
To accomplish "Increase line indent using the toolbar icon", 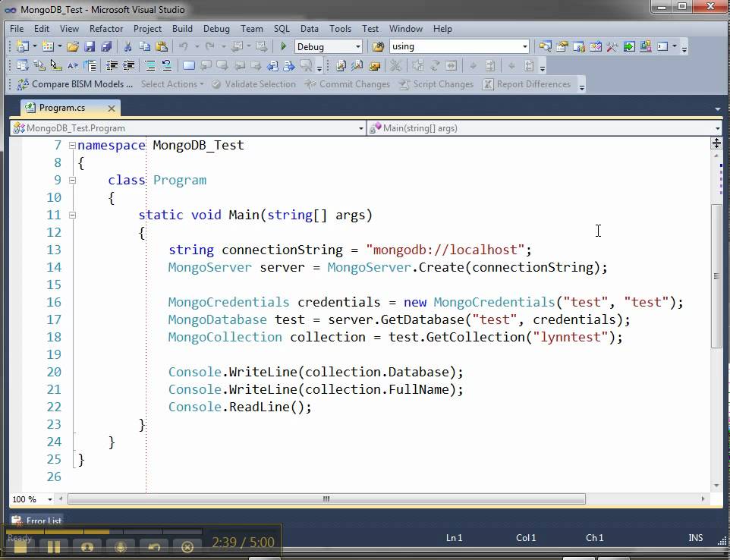I will coord(128,65).
